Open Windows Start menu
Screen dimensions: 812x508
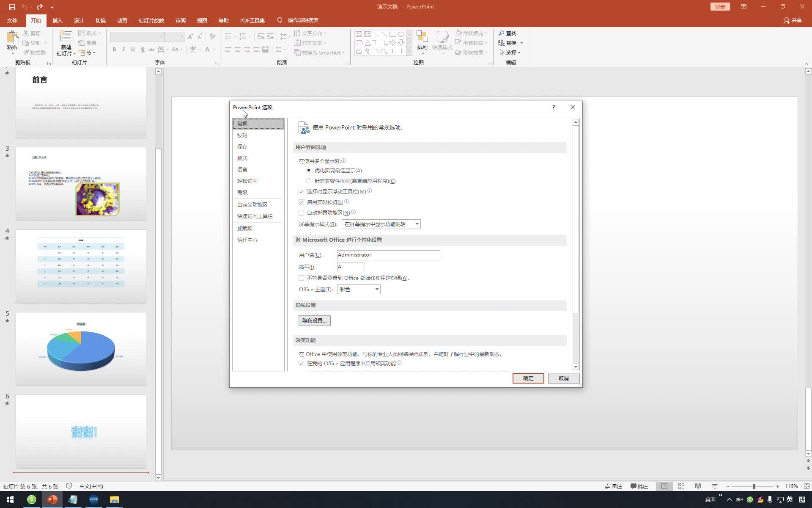tap(10, 500)
